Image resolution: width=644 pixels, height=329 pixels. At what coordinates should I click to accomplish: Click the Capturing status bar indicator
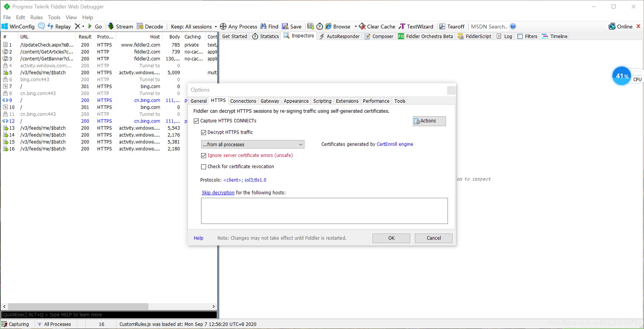click(x=15, y=324)
